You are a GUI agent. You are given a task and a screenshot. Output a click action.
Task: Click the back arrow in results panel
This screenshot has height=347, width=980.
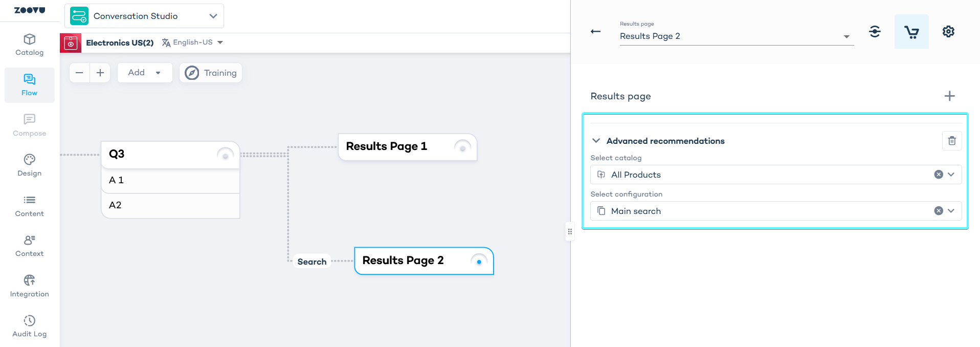click(595, 32)
